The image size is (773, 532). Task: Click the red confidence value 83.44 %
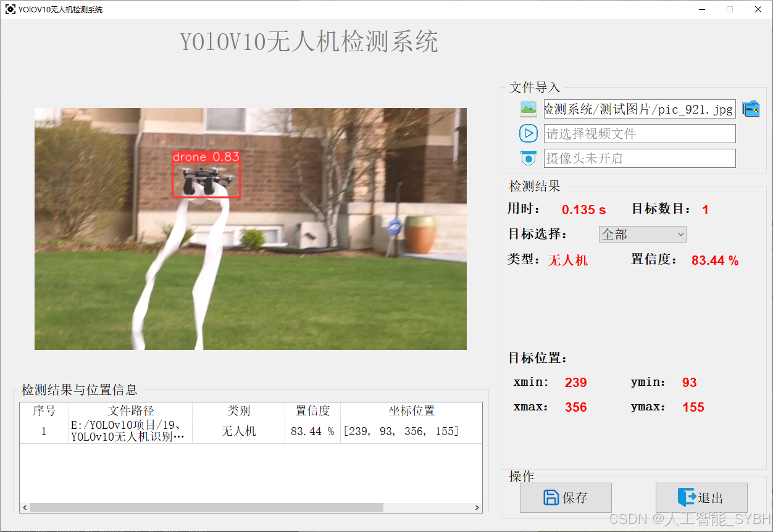tap(715, 260)
